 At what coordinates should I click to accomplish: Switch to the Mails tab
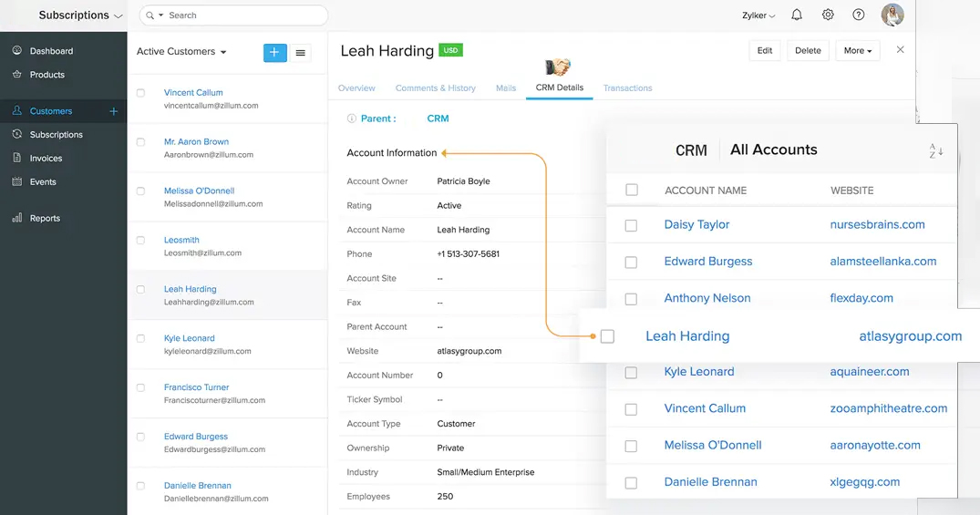tap(506, 88)
